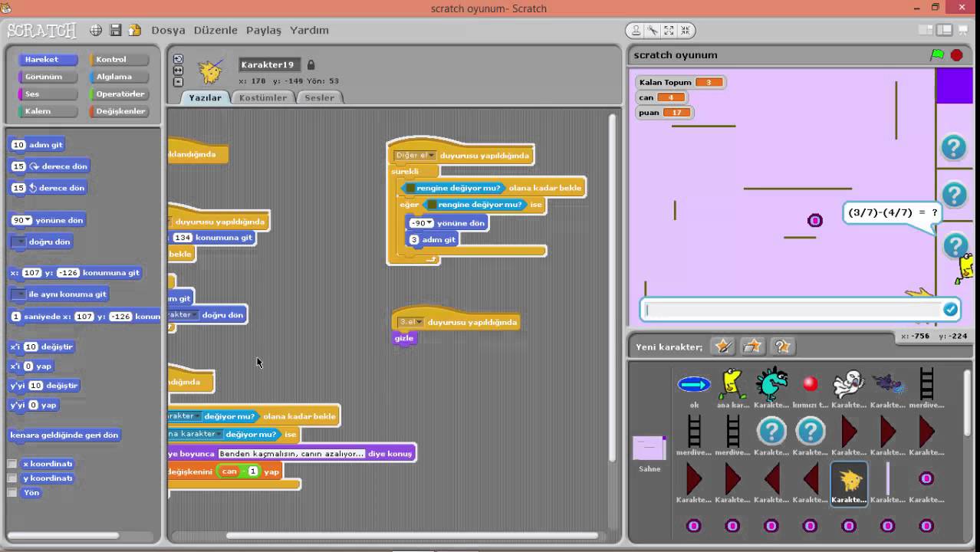Open the 90 direction dropdown in palette

pos(28,221)
